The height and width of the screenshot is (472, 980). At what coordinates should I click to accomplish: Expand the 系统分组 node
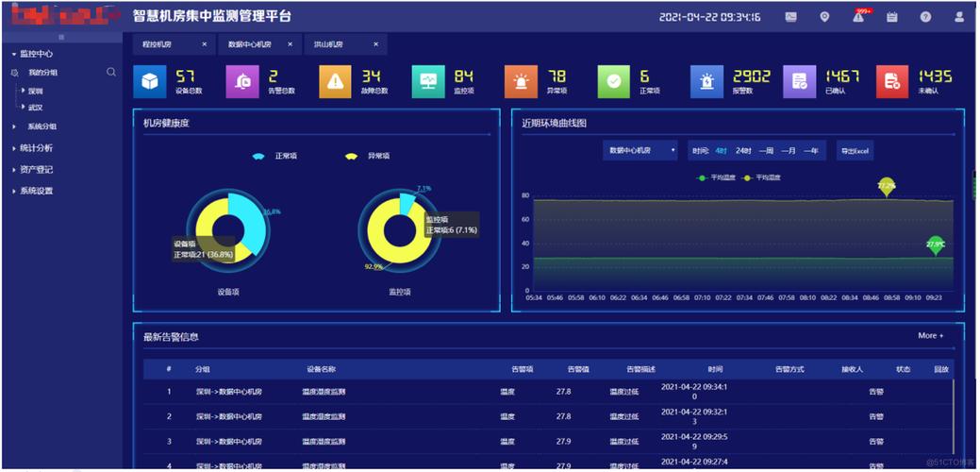coord(14,126)
